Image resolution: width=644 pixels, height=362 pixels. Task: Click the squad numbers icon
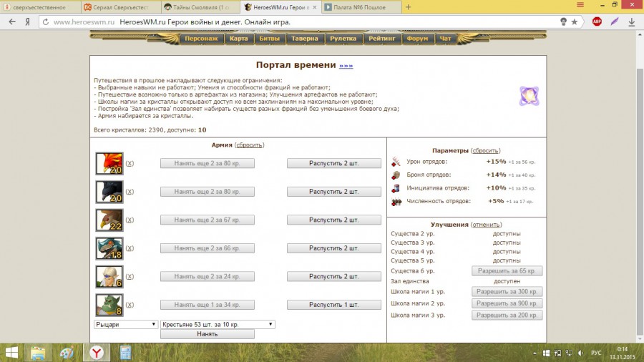(396, 202)
